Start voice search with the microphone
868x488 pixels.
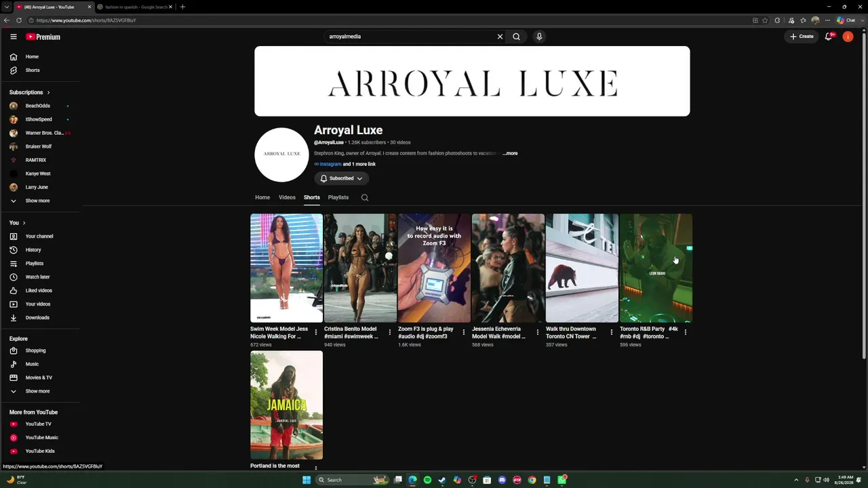pyautogui.click(x=539, y=37)
